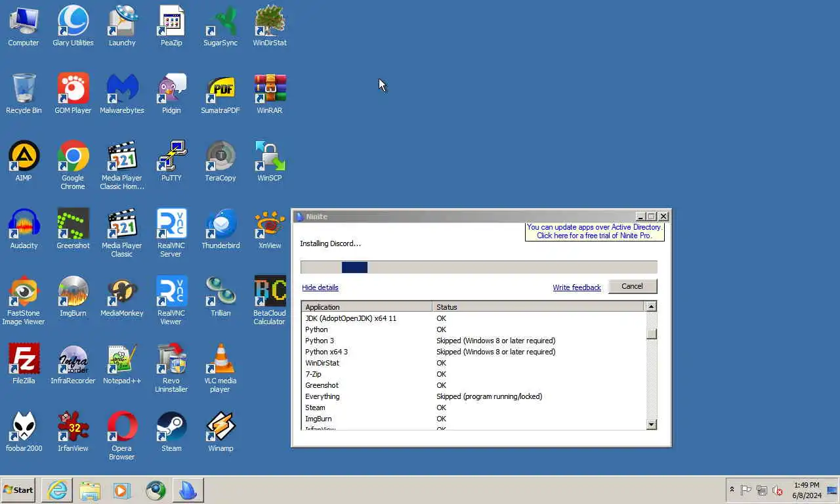Open the Glary Utilities desktop shortcut

[73, 26]
